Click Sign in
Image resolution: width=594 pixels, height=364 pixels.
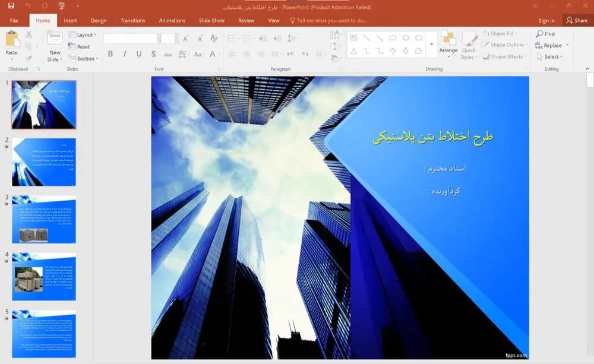546,20
